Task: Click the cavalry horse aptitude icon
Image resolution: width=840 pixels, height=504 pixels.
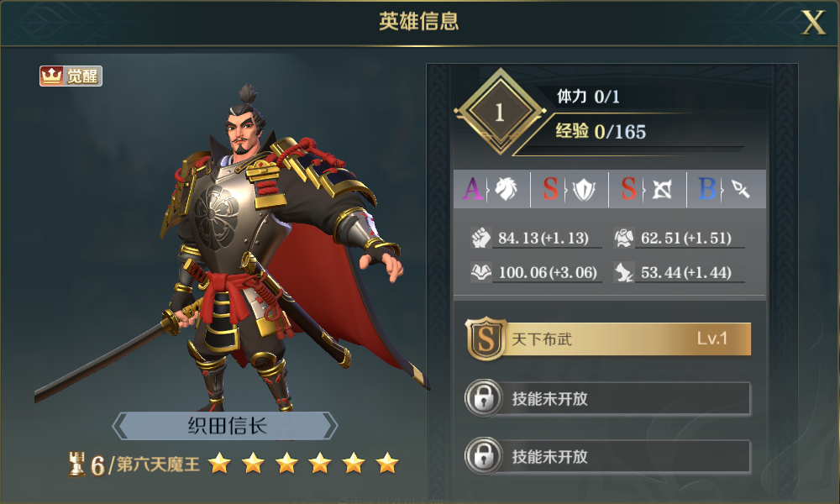Action: click(x=505, y=188)
